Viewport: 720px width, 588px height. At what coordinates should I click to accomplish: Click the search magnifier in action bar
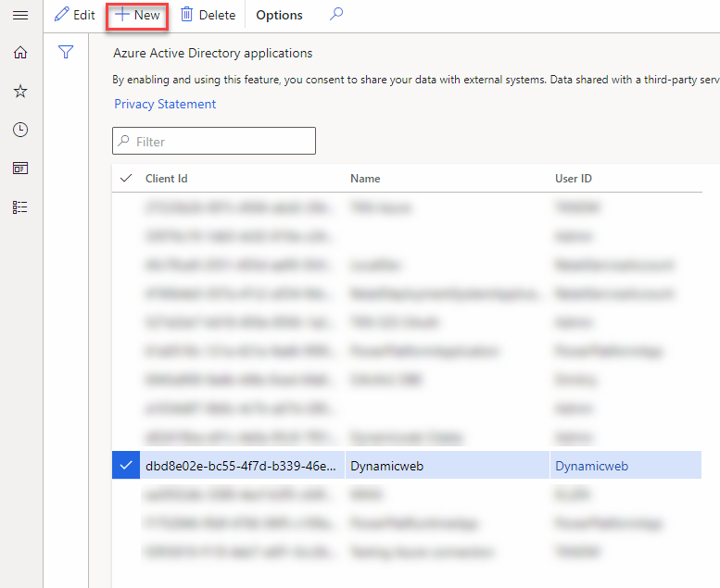[336, 15]
